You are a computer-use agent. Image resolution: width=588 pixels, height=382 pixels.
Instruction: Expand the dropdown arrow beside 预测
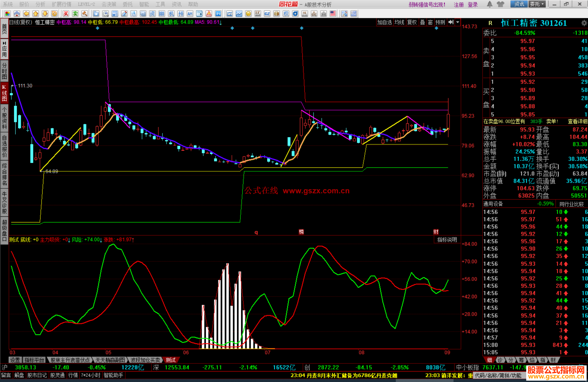click(458, 22)
